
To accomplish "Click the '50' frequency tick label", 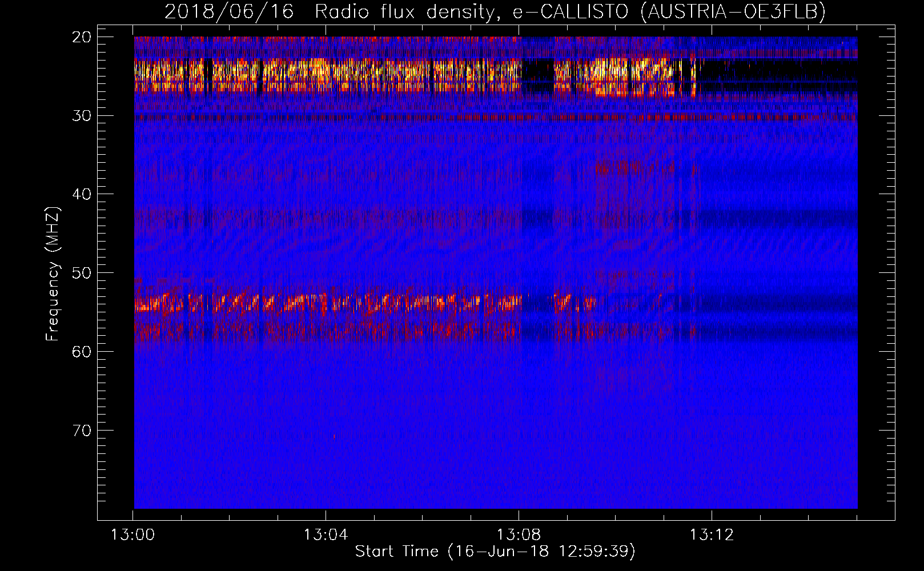I will coord(82,273).
